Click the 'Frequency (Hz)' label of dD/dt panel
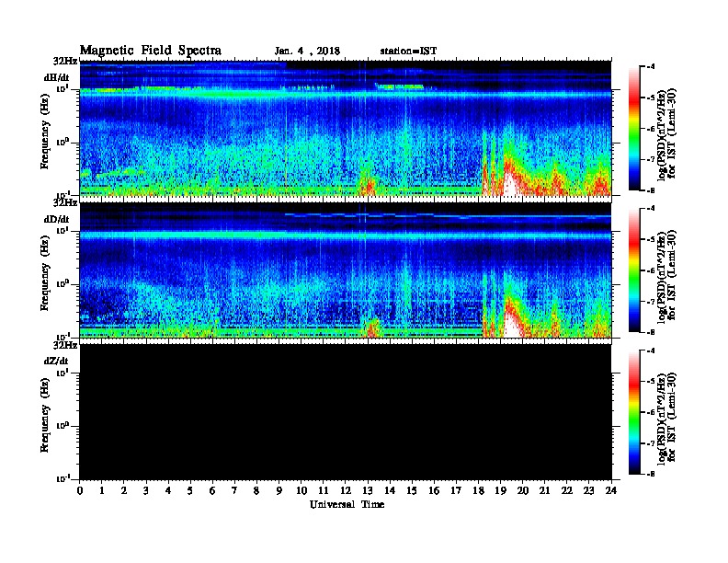 pos(45,273)
